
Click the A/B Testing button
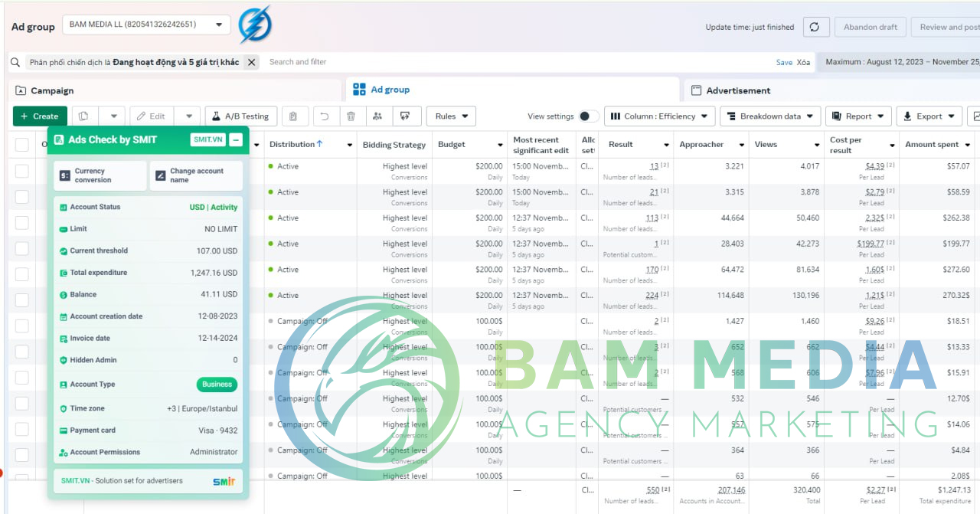(241, 116)
